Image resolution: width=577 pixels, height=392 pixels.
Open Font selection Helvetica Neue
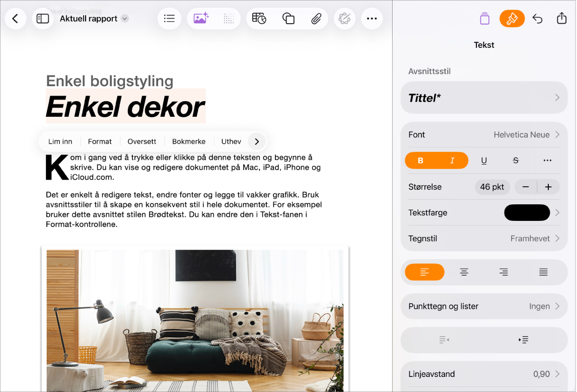484,134
